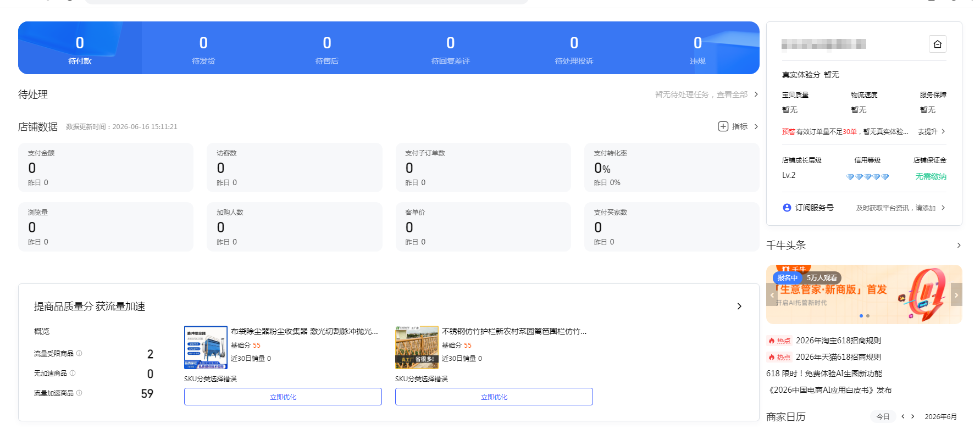
Task: Click the 热点 tag before 2026年天猫618招商规则
Action: click(779, 357)
